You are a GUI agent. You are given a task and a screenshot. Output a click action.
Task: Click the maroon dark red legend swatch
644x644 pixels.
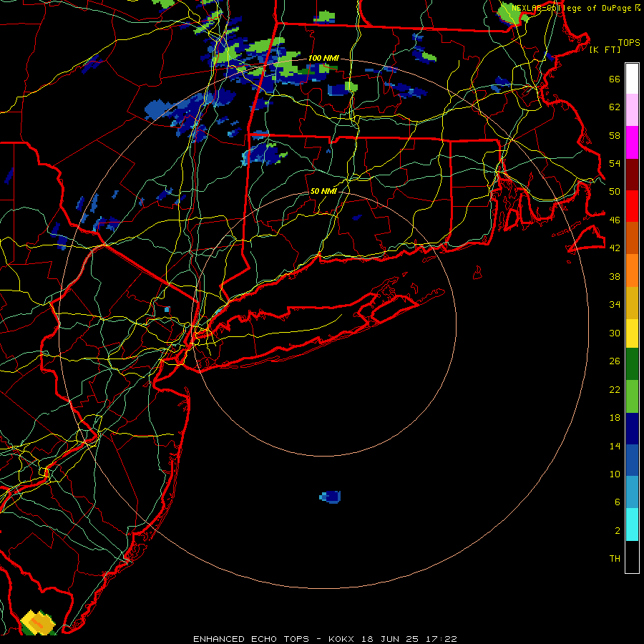point(632,175)
